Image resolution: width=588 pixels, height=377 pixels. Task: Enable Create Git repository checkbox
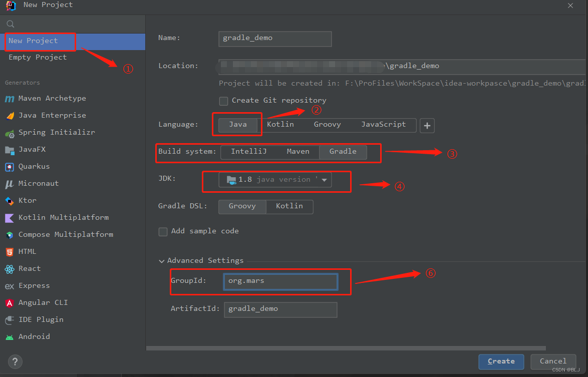pyautogui.click(x=223, y=101)
